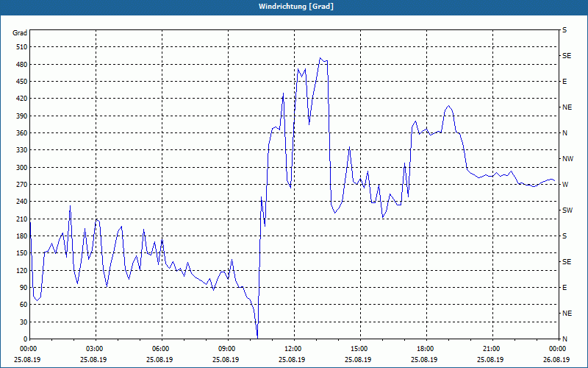Click the 510 value on the degree axis
Image resolution: width=588 pixels, height=368 pixels.
click(x=22, y=47)
